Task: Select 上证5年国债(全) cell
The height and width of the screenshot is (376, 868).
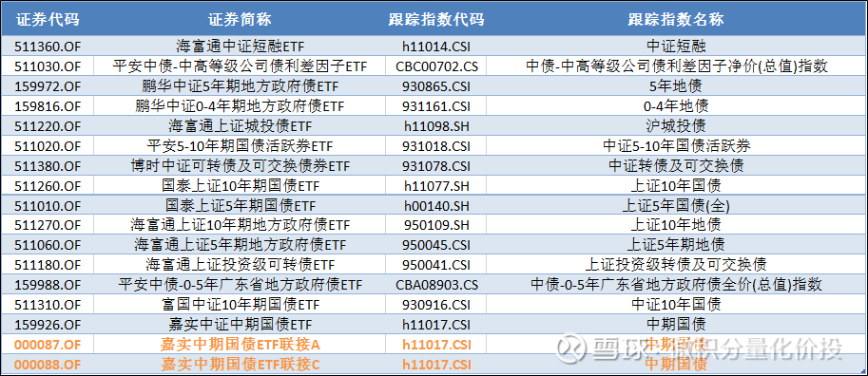Action: click(x=676, y=206)
